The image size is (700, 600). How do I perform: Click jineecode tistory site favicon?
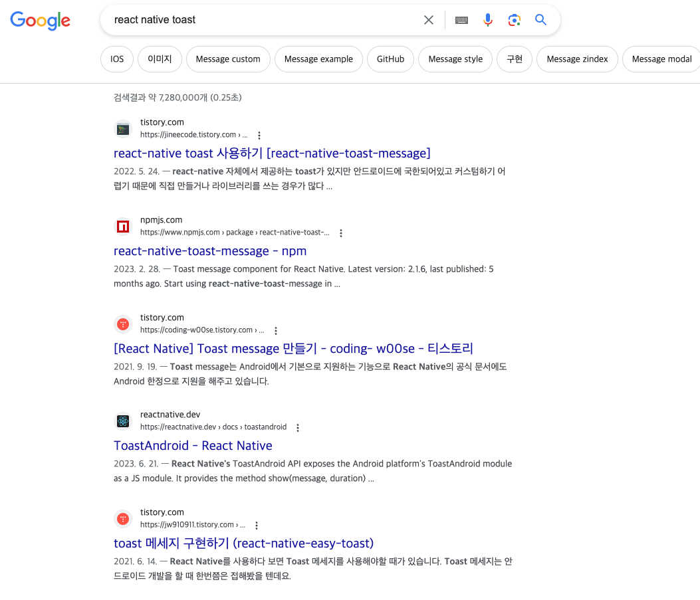pos(123,130)
